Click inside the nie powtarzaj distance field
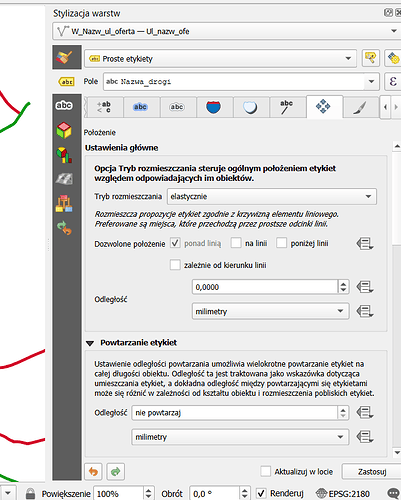The width and height of the screenshot is (401, 500). point(235,413)
